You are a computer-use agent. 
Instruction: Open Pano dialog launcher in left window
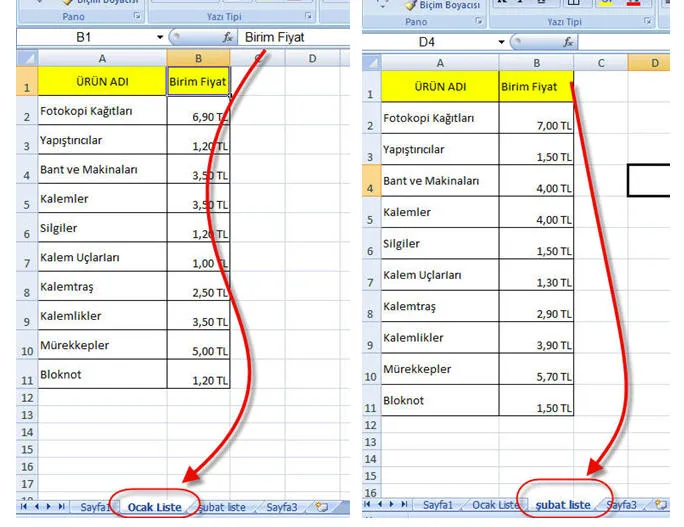tap(135, 17)
